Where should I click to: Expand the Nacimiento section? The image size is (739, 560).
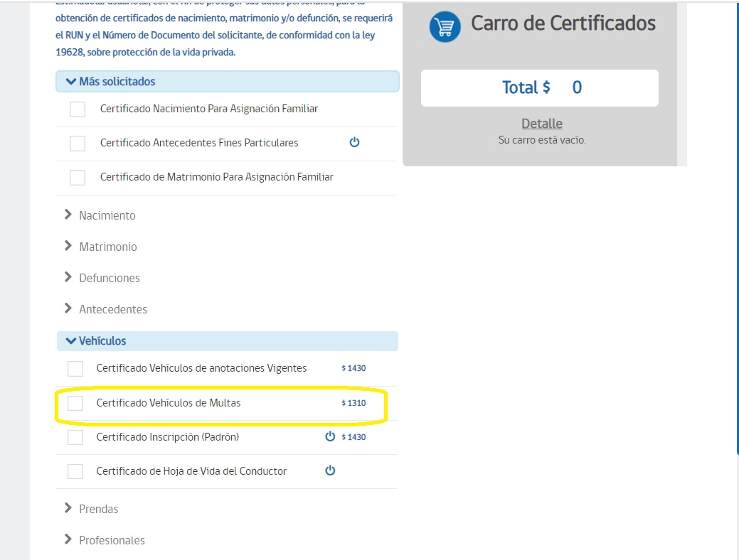pyautogui.click(x=107, y=215)
